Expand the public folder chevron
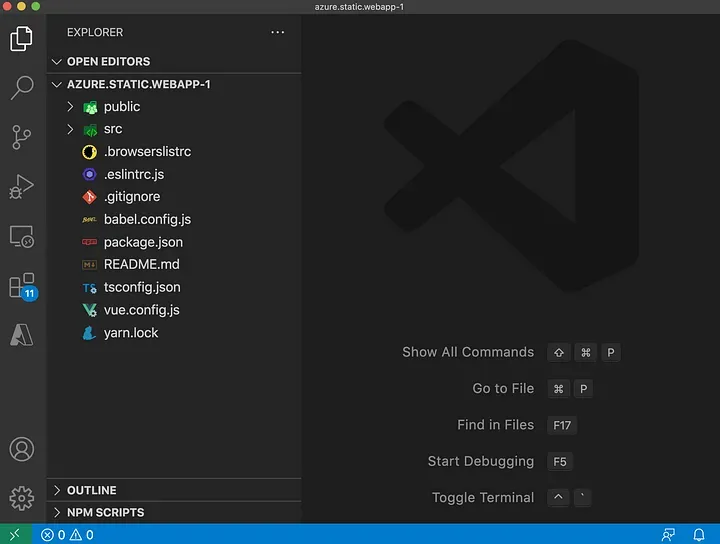720x544 pixels. [70, 107]
